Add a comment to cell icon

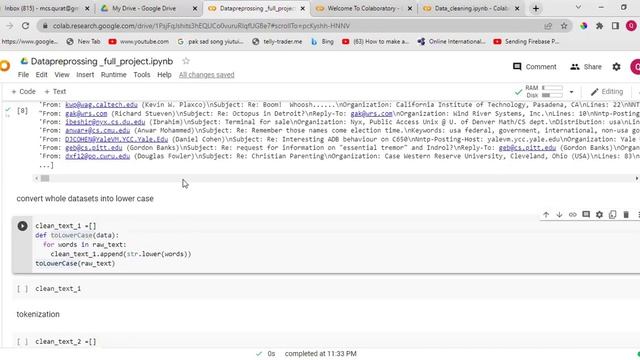[586, 215]
